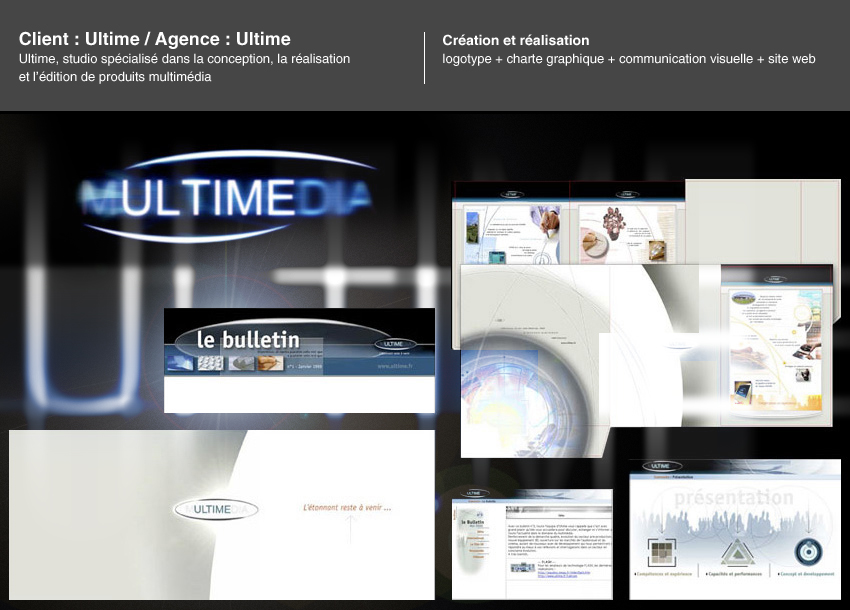Open the small bulletin website screenshot

[x=532, y=544]
